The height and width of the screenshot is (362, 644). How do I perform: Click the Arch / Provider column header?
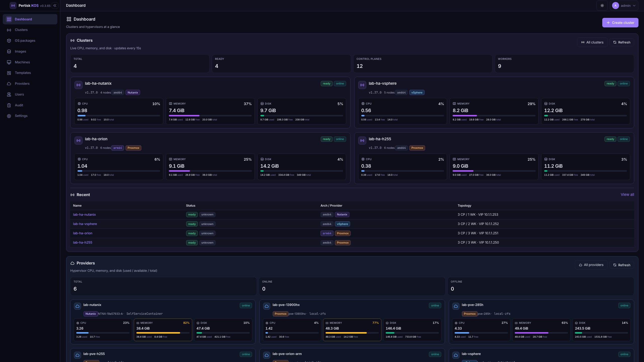coord(331,206)
